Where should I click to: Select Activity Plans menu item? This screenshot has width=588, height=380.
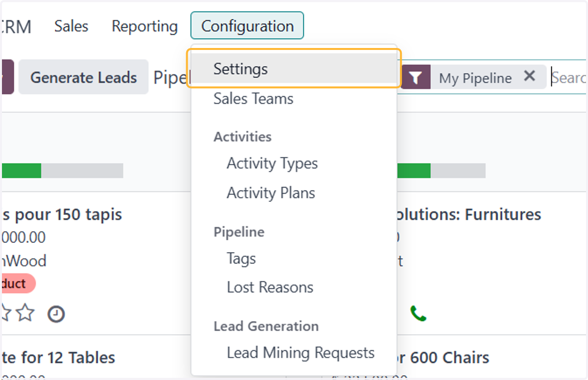coord(270,193)
